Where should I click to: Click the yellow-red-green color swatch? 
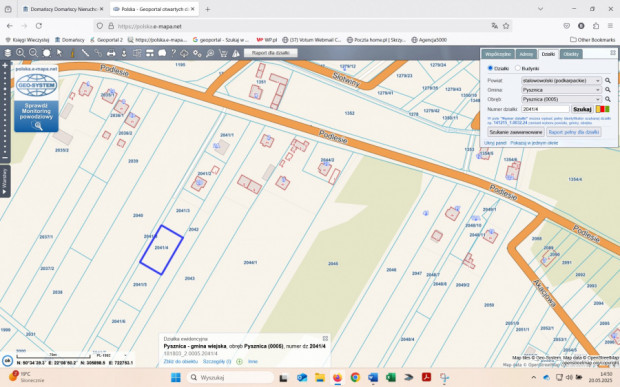(603, 109)
